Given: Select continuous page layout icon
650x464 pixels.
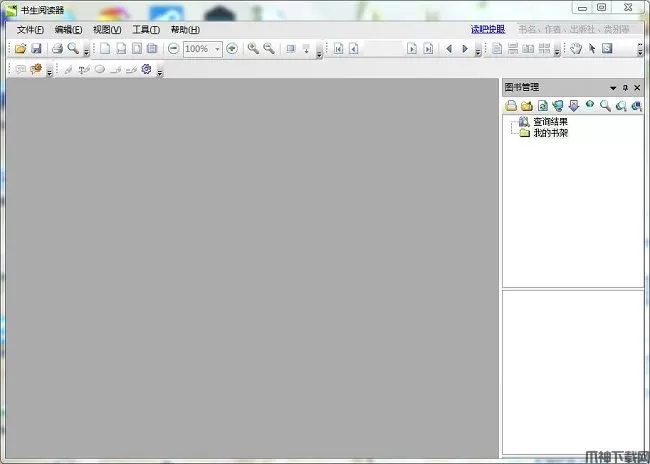Looking at the screenshot, I should tap(513, 49).
